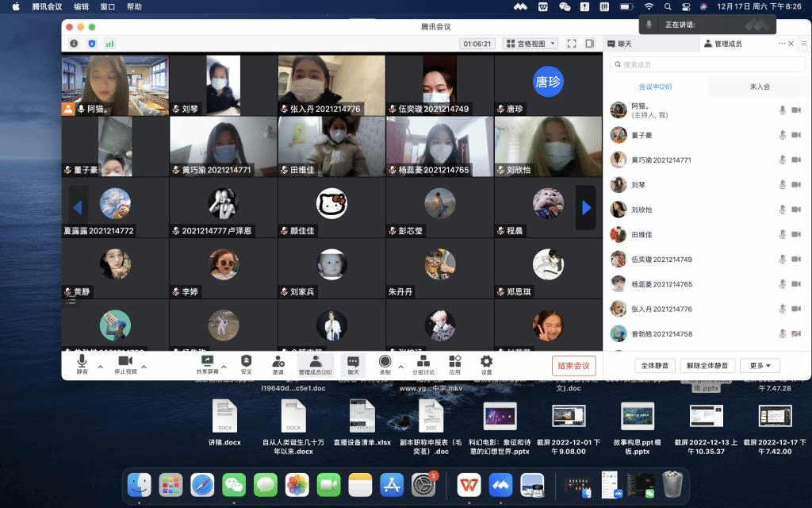Open the 更多 dropdown in member panel
The height and width of the screenshot is (508, 812).
(760, 365)
